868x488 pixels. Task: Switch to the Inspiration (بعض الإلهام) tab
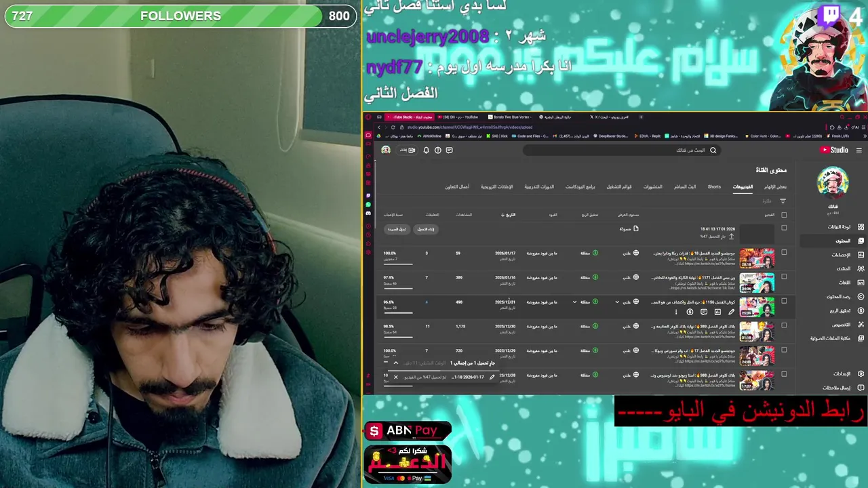click(x=775, y=186)
